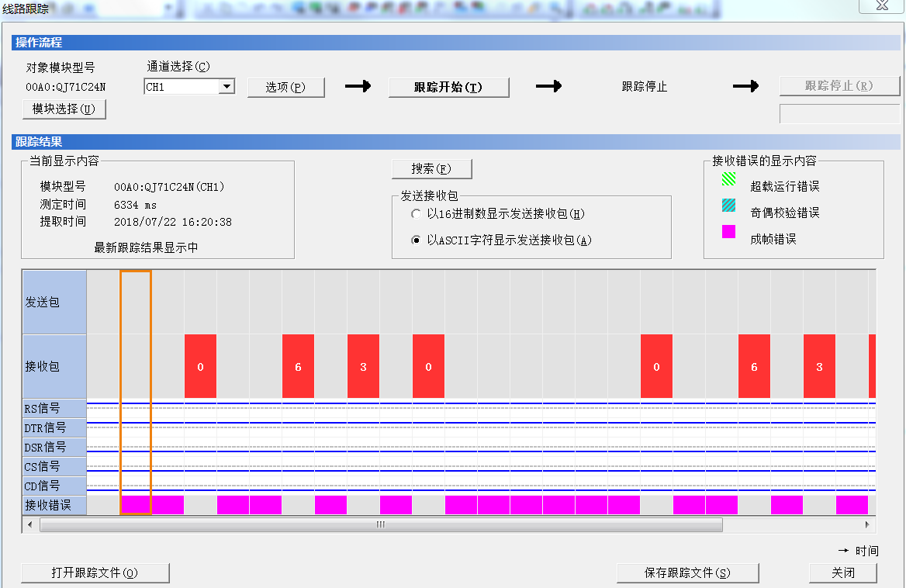The width and height of the screenshot is (906, 588).
Task: Select first received packet block labeled 6
Action: coord(298,366)
